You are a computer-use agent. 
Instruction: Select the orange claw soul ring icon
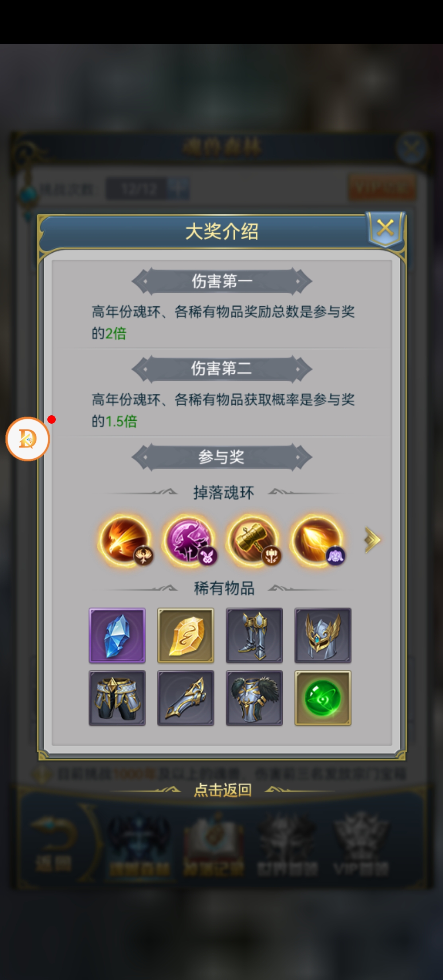pyautogui.click(x=318, y=541)
